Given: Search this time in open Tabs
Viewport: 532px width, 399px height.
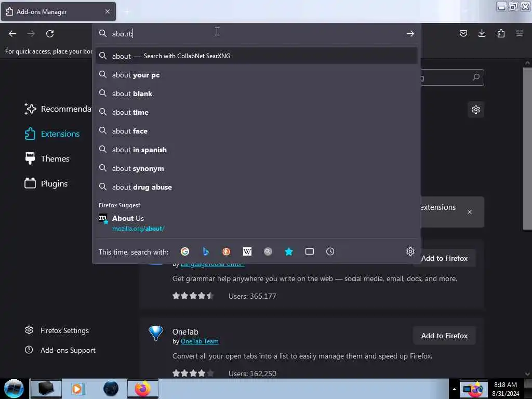Looking at the screenshot, I should point(310,251).
